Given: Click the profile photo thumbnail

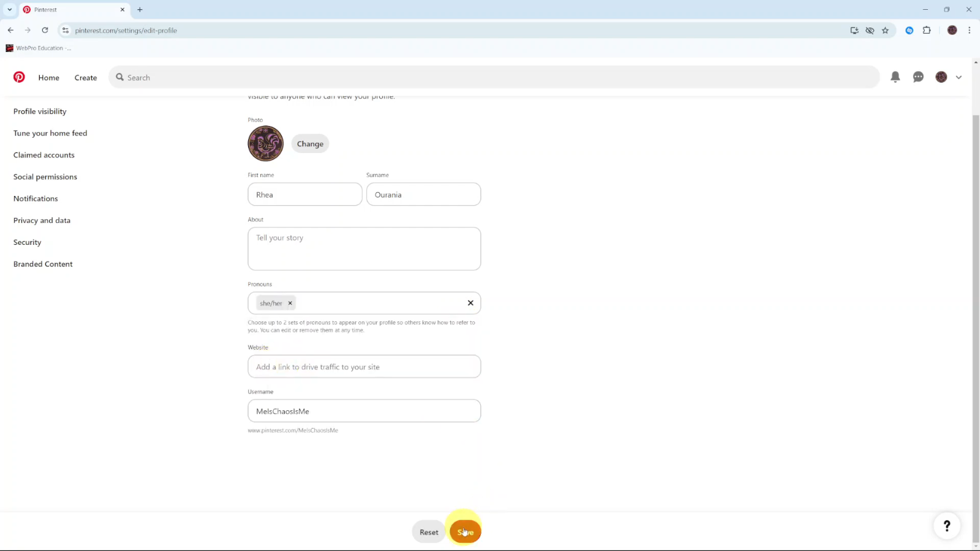Looking at the screenshot, I should [x=265, y=144].
